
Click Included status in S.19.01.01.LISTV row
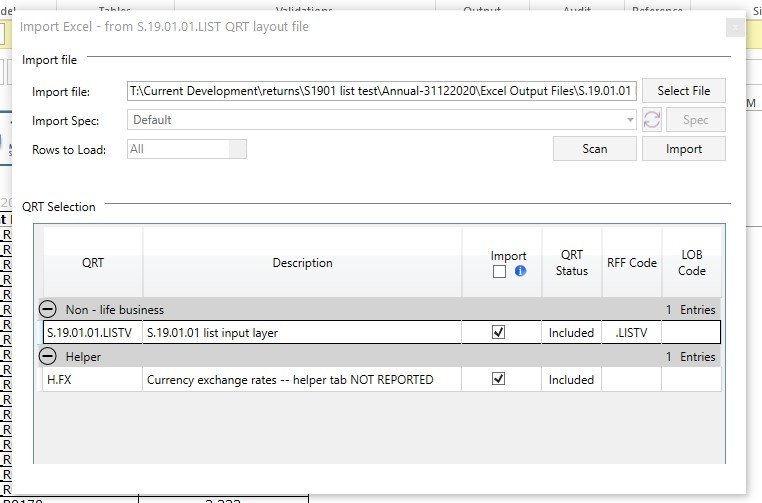(572, 332)
